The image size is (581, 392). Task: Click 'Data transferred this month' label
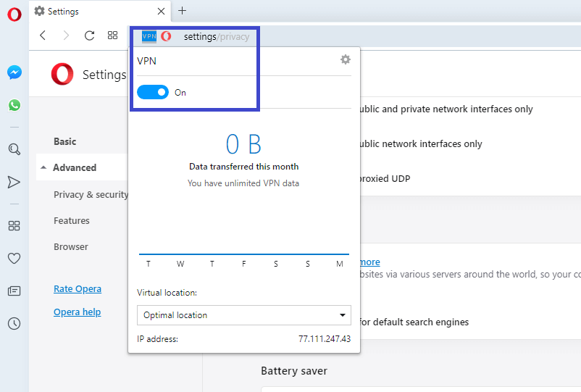tap(244, 167)
